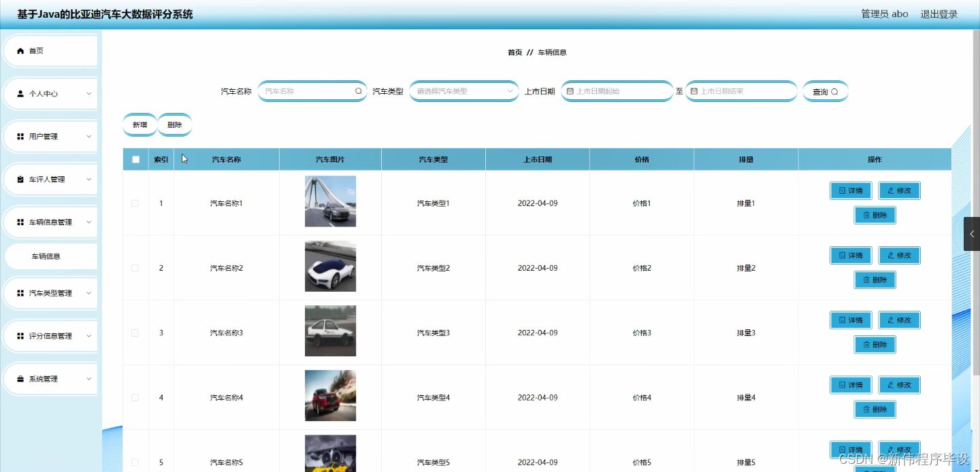The image size is (980, 472).
Task: Click the 详情 icon in row 汽车名称2
Action: pos(843,256)
